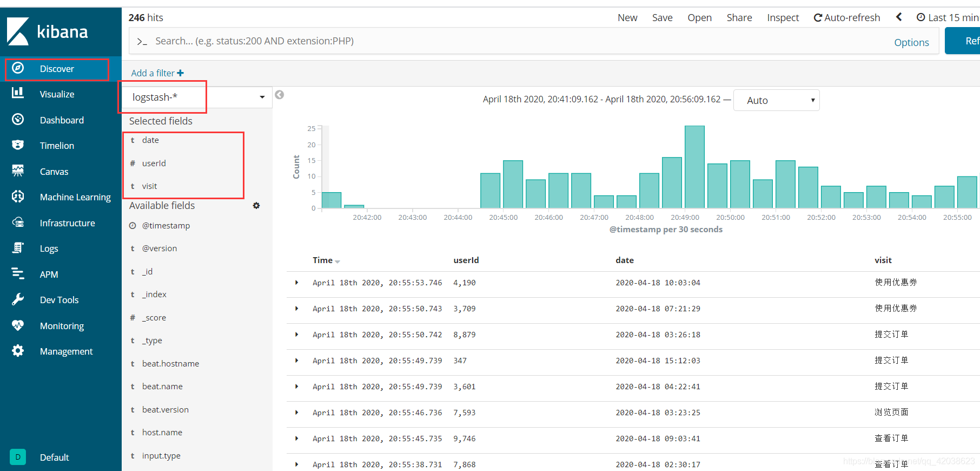
Task: Select the host.name available field
Action: tap(162, 433)
